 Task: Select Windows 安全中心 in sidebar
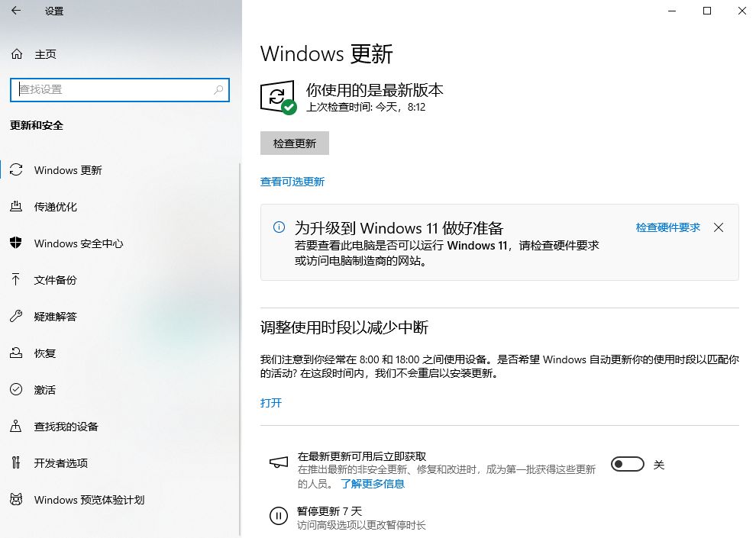tap(120, 243)
